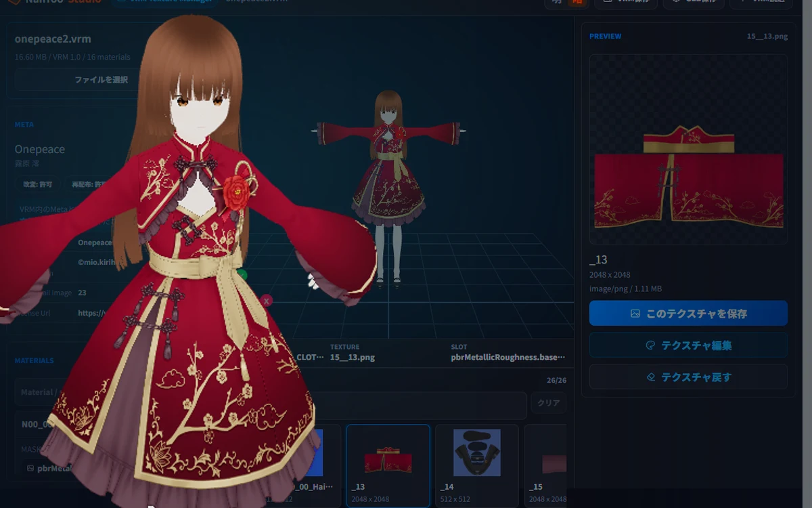
Task: Click the image/png / 1.11 MB info
Action: click(625, 289)
